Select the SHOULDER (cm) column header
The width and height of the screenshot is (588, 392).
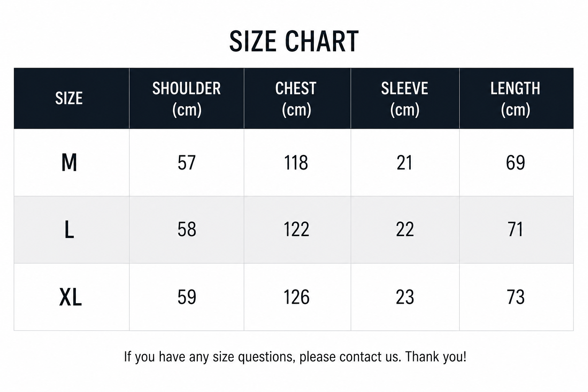point(186,99)
